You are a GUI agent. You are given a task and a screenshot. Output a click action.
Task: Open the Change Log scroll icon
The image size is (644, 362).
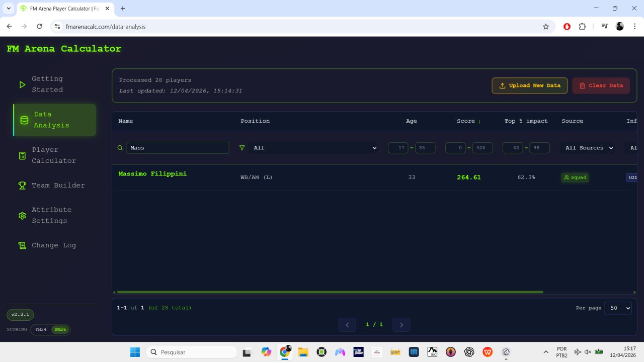(22, 245)
